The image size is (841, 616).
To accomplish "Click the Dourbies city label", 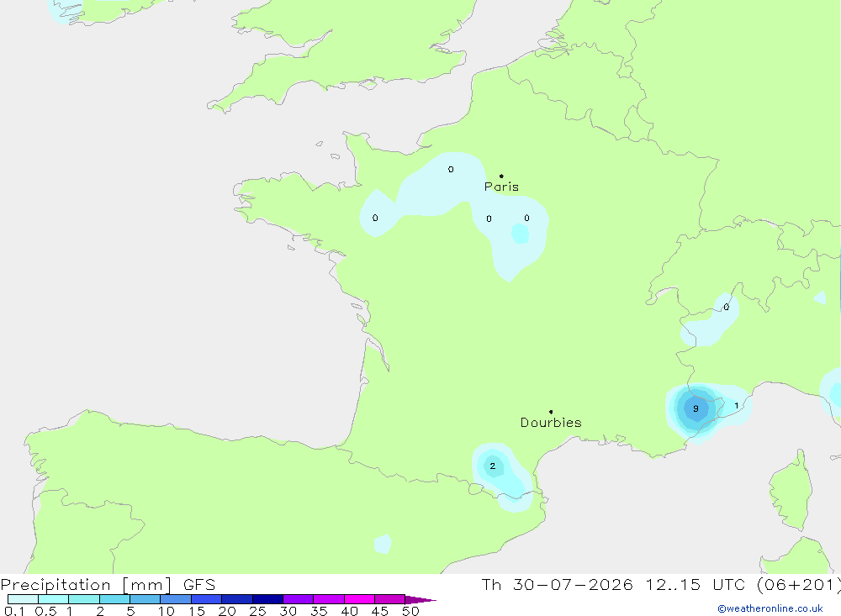I will click(551, 423).
